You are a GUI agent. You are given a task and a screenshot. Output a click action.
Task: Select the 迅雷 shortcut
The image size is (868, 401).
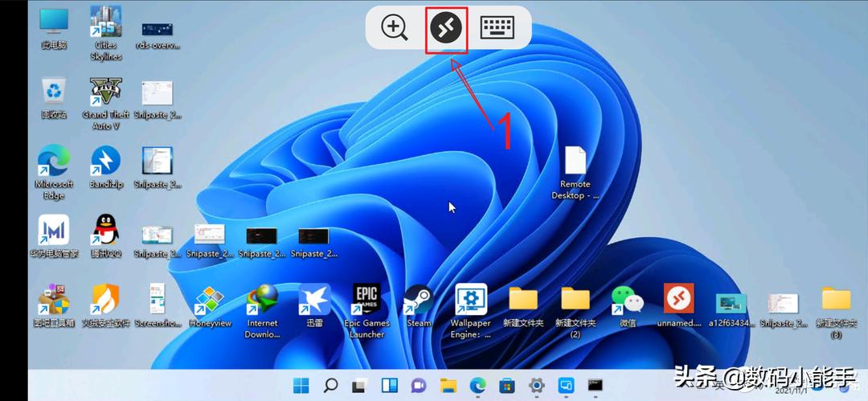click(x=314, y=305)
